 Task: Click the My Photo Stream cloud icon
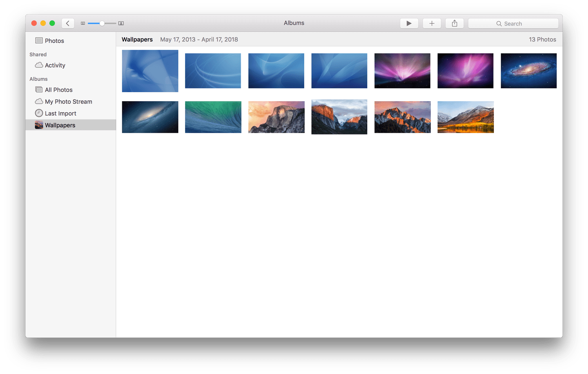point(39,102)
